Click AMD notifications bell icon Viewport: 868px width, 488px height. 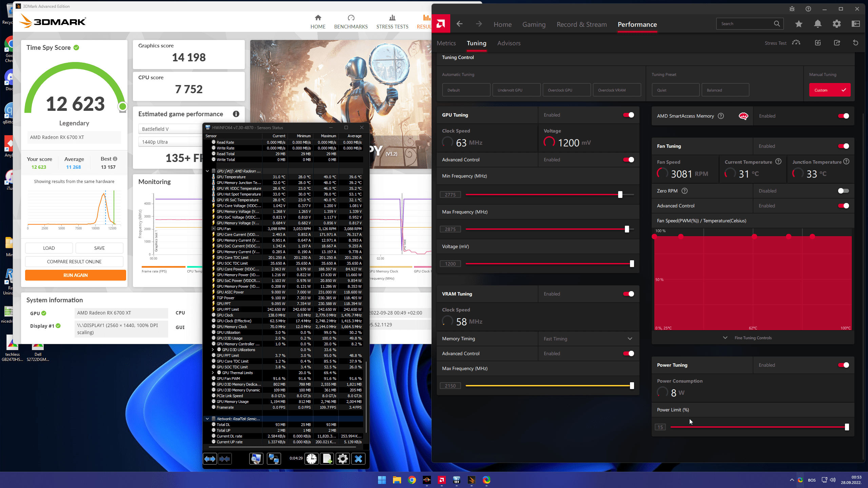(817, 24)
